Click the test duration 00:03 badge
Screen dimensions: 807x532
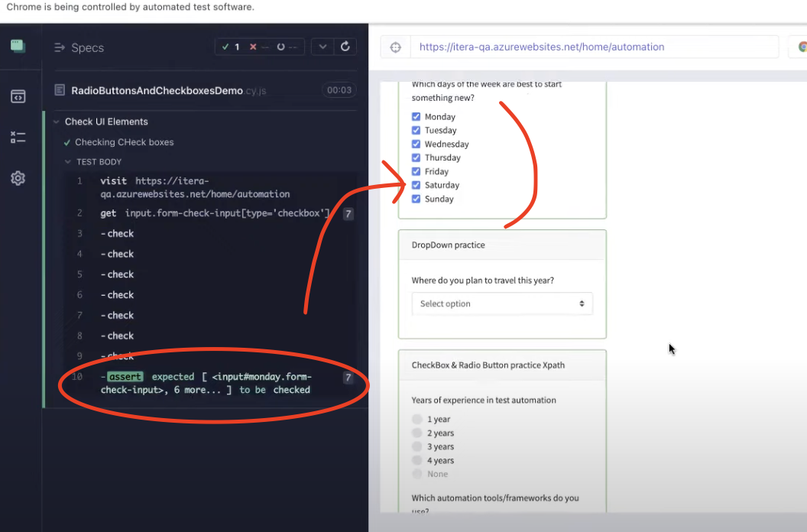click(339, 90)
